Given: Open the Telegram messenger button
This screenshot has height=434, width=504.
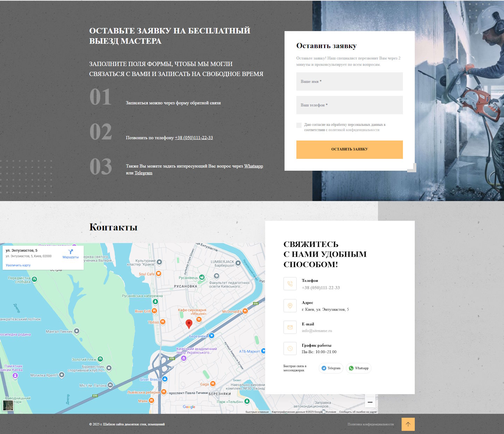Looking at the screenshot, I should (331, 368).
